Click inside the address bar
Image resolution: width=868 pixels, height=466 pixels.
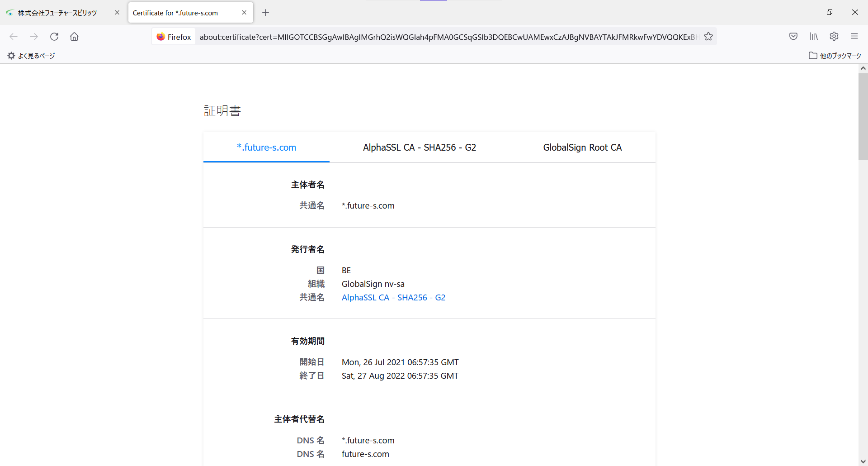pos(448,37)
